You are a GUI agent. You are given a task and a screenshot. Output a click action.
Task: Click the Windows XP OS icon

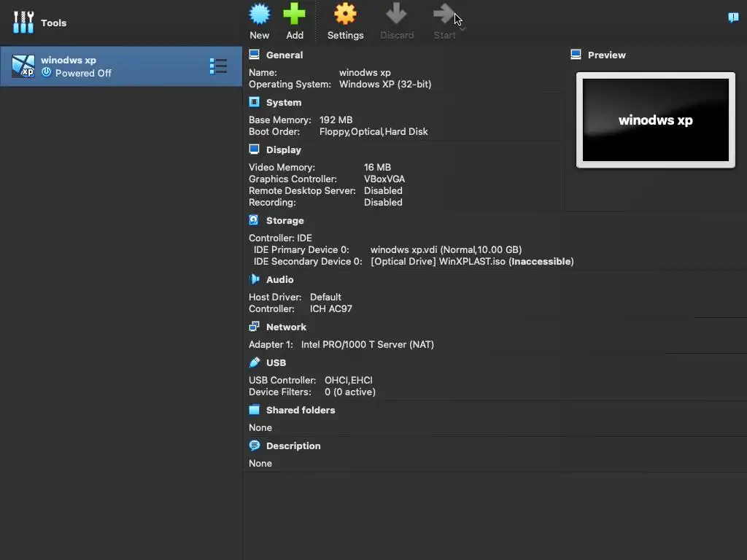(23, 66)
